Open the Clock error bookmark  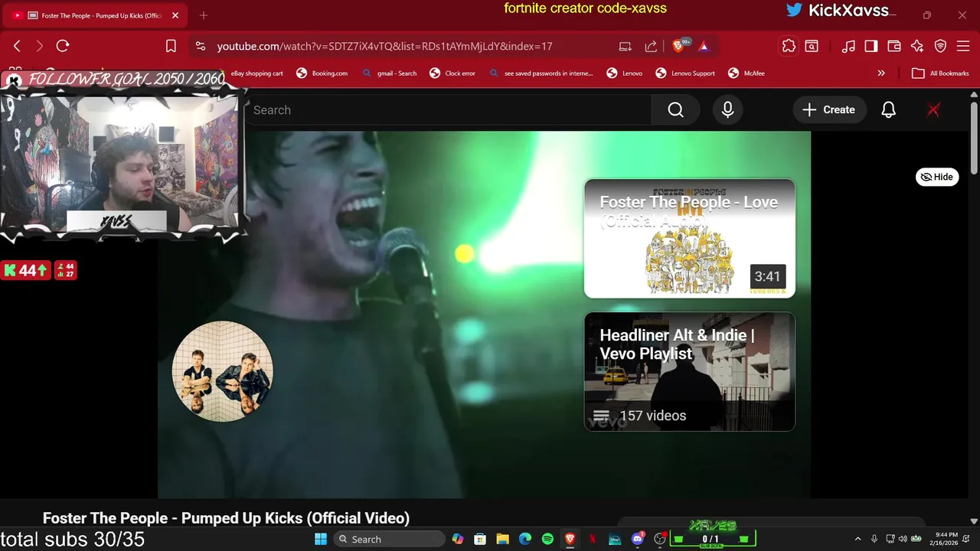coord(452,73)
